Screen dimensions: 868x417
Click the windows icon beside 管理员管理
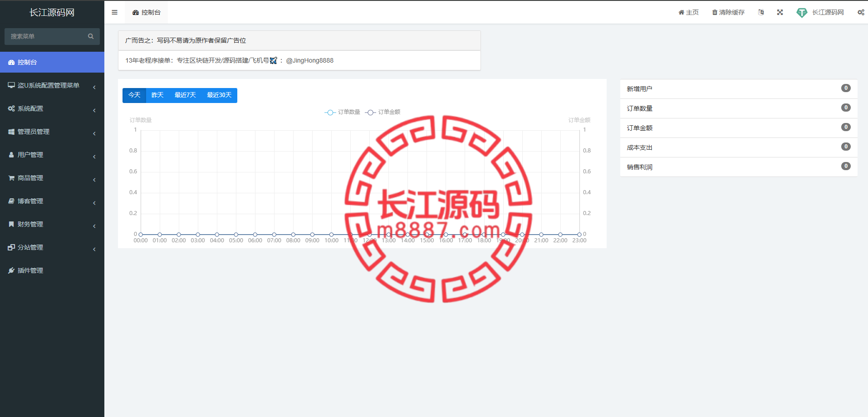(x=11, y=132)
